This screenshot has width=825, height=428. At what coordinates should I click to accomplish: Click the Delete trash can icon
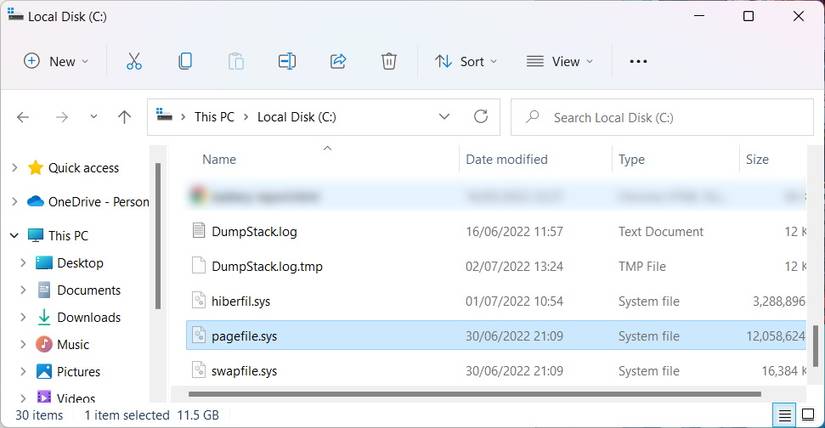tap(389, 61)
